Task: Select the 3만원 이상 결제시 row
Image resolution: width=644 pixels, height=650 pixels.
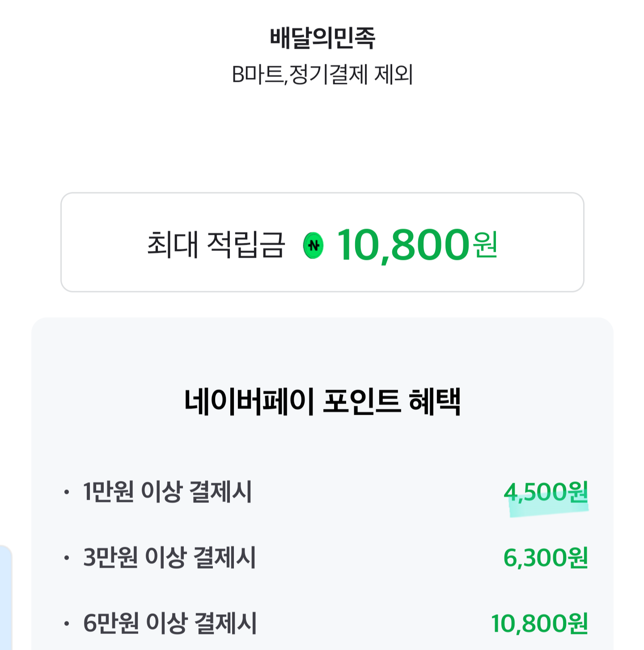Action: [169, 557]
